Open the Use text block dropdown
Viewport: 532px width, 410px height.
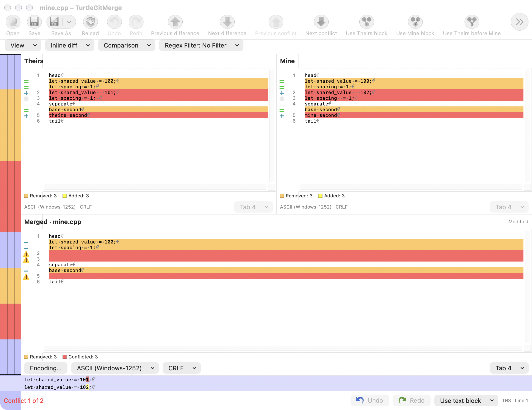click(x=466, y=400)
